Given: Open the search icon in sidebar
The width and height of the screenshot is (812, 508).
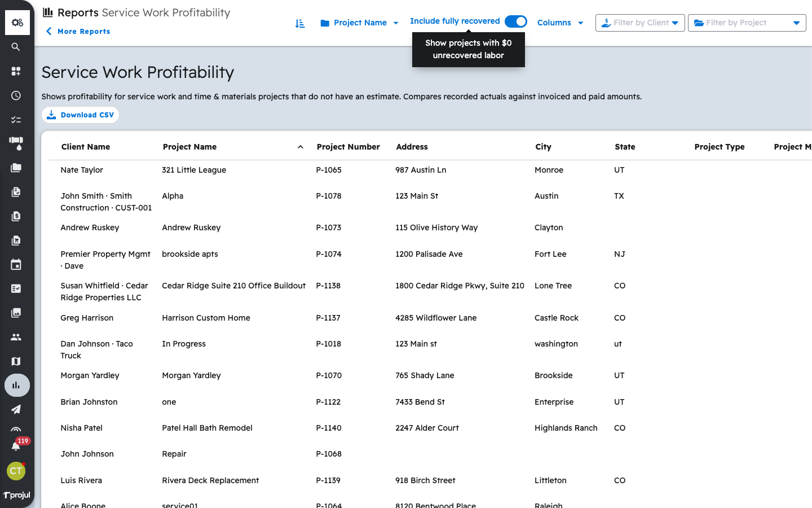Looking at the screenshot, I should pos(16,47).
